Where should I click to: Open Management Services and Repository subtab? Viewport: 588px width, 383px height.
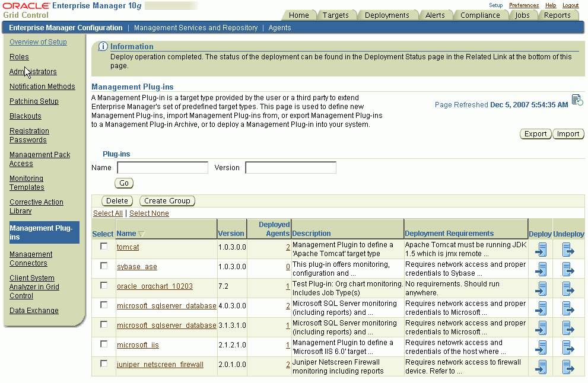click(196, 28)
